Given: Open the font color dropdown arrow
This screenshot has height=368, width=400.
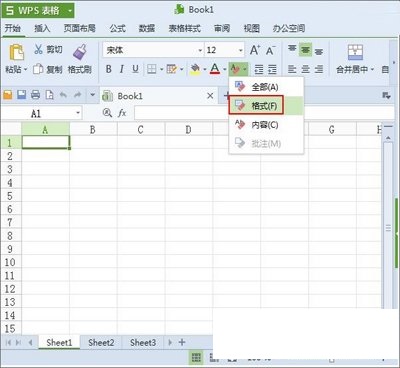Looking at the screenshot, I should pos(225,70).
